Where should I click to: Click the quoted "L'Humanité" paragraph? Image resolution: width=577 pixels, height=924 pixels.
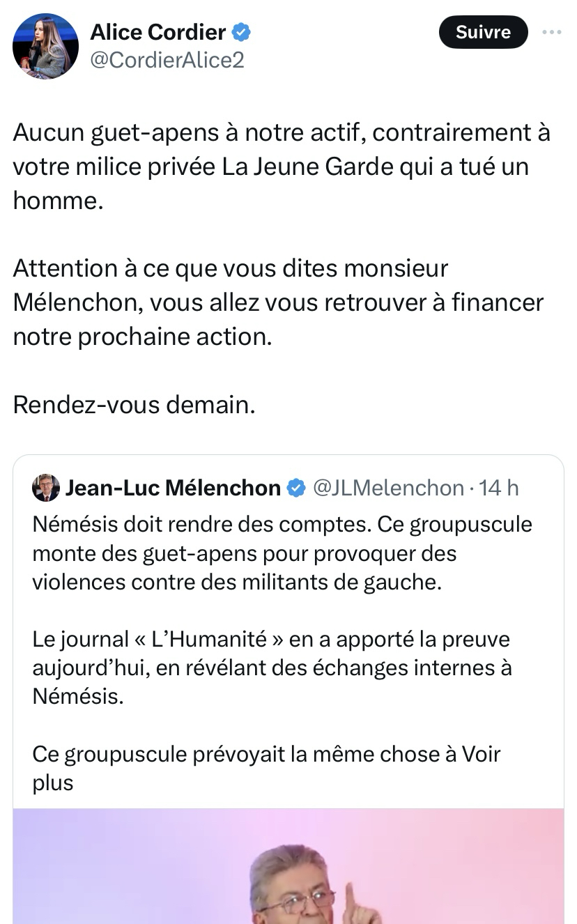click(272, 668)
